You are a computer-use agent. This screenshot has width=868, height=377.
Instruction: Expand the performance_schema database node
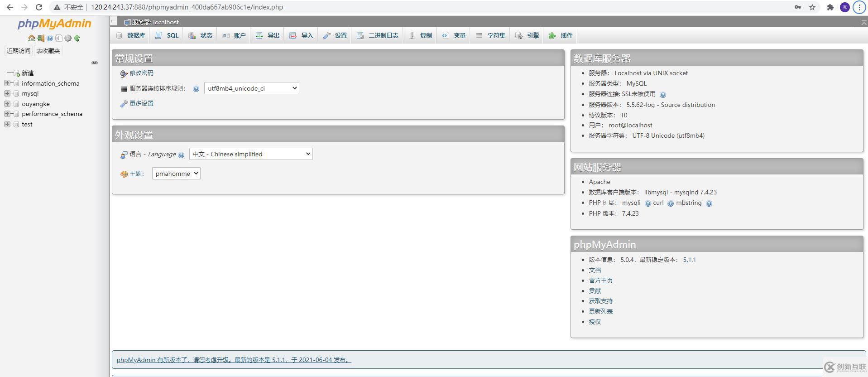(x=7, y=114)
